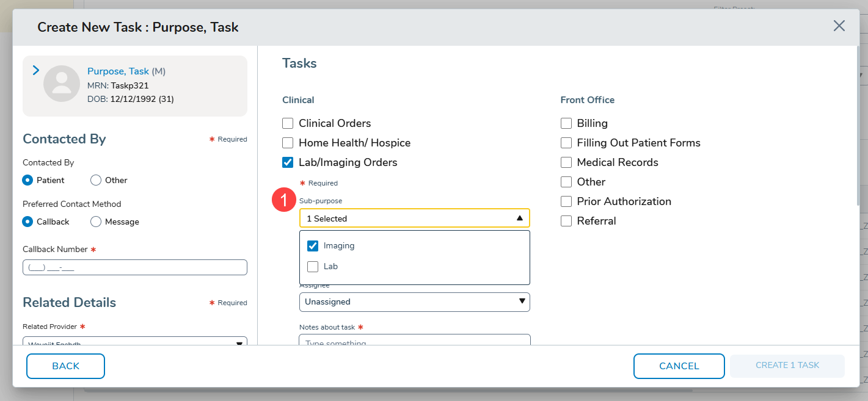Select the Lab sub-purpose option

pos(313,267)
